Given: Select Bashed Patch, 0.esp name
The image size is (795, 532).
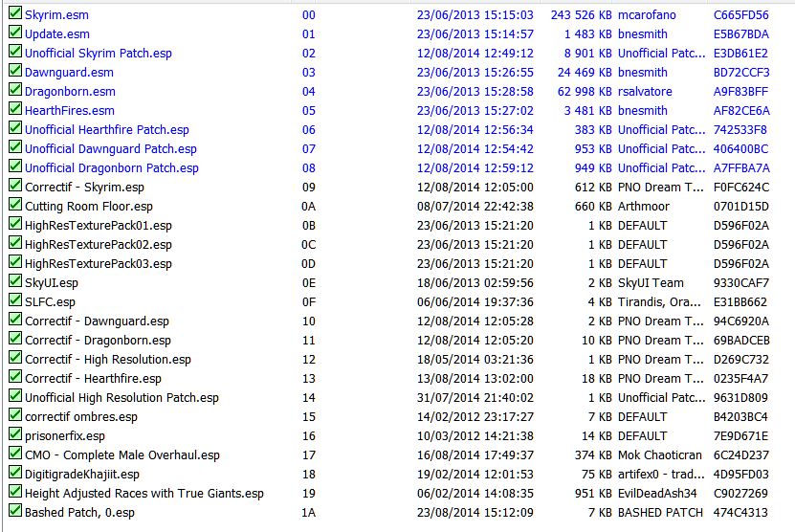Looking at the screenshot, I should coord(79,513).
